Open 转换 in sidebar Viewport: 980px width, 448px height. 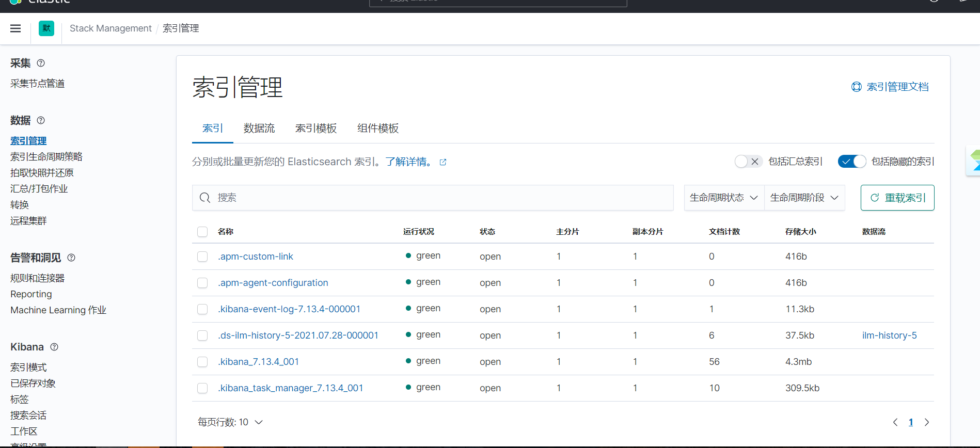click(20, 204)
